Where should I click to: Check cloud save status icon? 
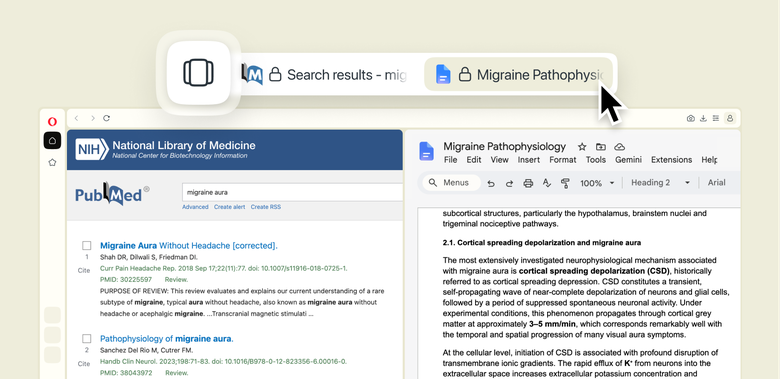619,147
